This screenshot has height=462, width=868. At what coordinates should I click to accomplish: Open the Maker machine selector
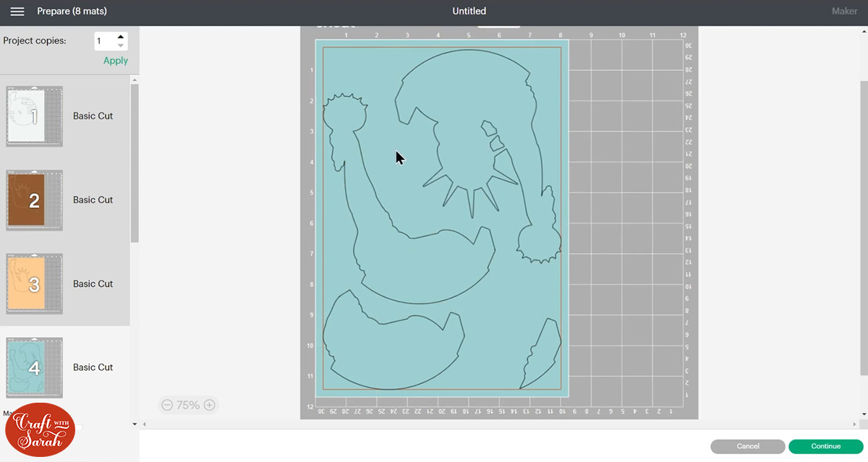844,11
